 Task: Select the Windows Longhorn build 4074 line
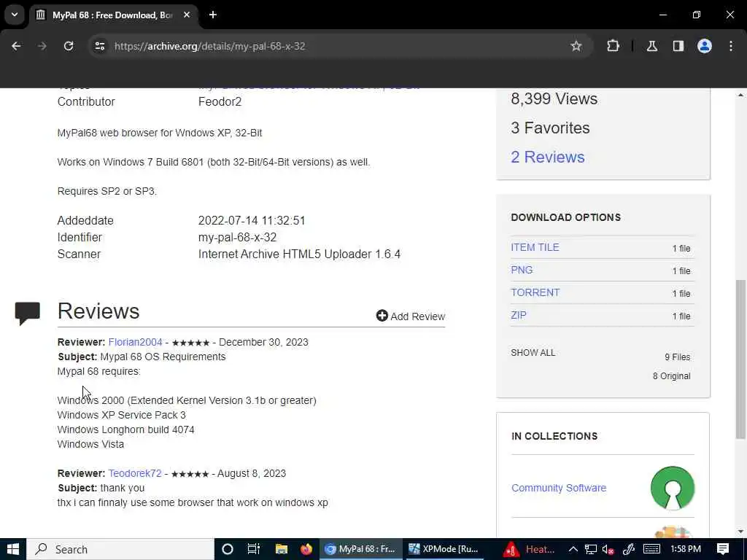point(125,429)
